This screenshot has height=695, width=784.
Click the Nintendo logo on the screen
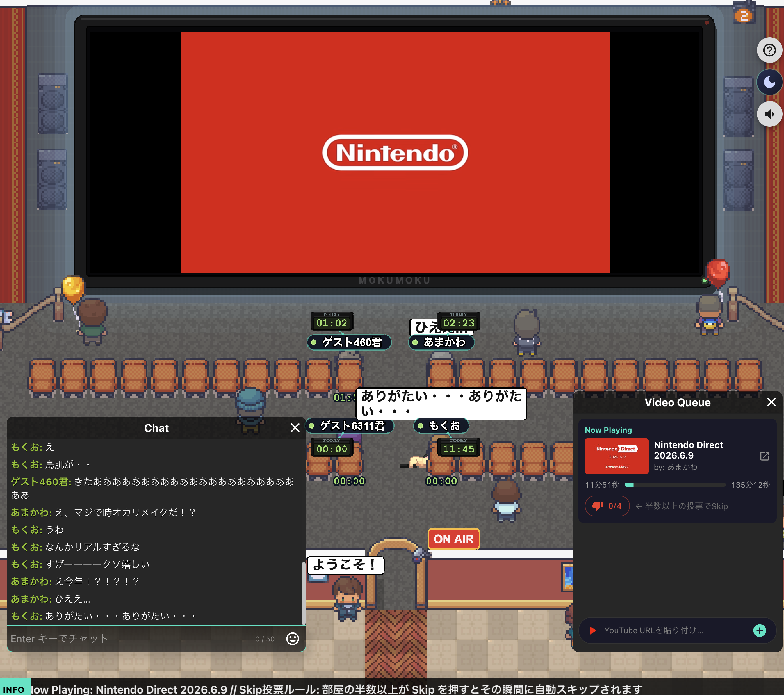click(395, 152)
